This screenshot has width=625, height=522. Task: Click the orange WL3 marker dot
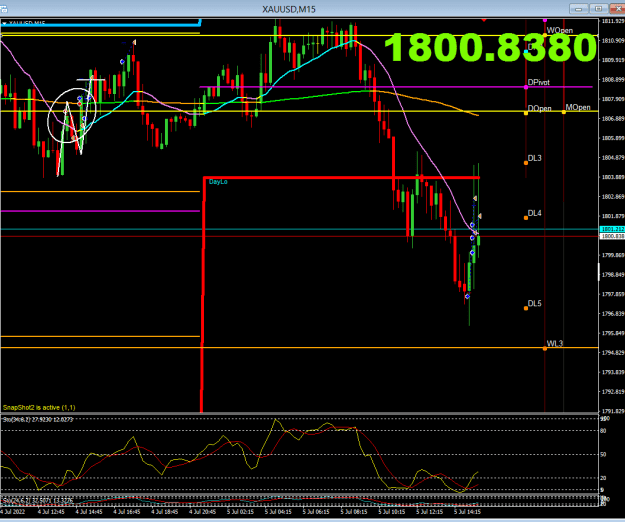pos(545,349)
